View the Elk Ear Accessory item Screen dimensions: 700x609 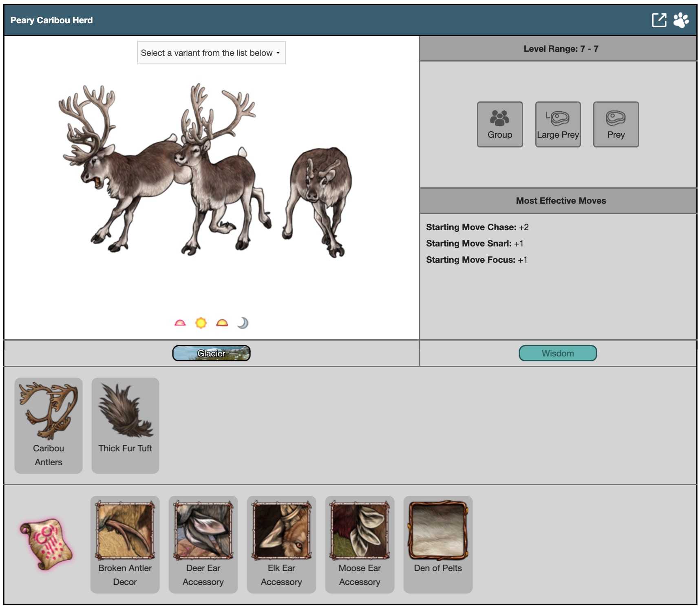click(281, 544)
